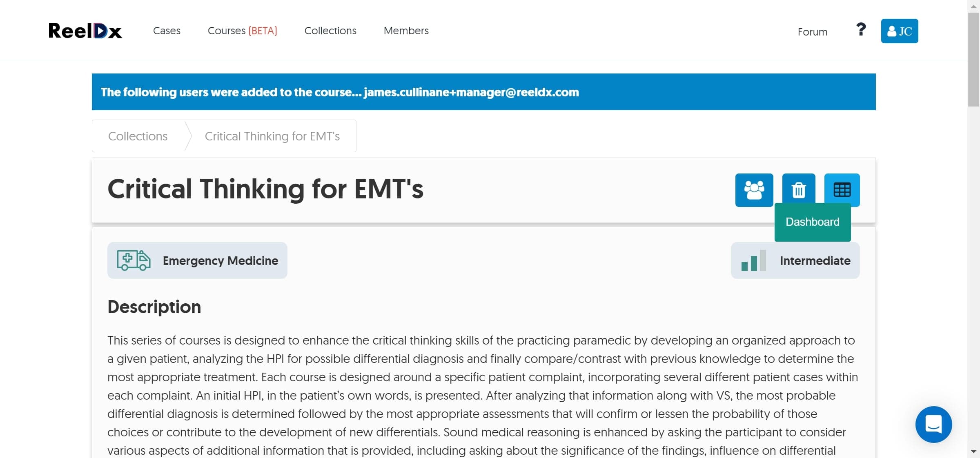Click the page scrollbar down arrow
This screenshot has width=980, height=458.
click(x=974, y=451)
